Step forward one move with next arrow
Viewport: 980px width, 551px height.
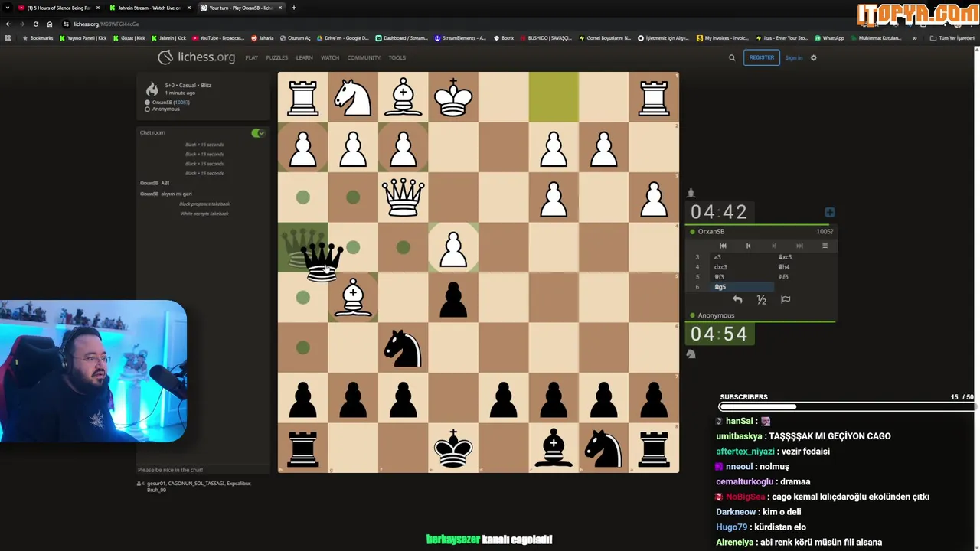tap(773, 246)
